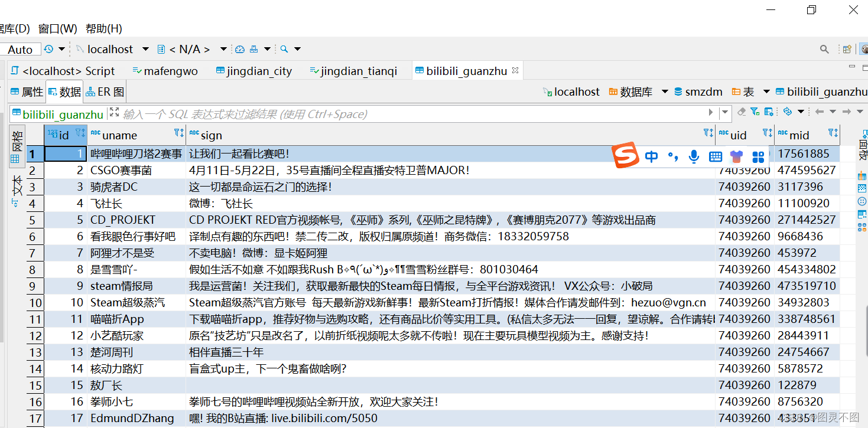The image size is (868, 428).
Task: Click the filter/sort icon on id column
Action: (80, 133)
